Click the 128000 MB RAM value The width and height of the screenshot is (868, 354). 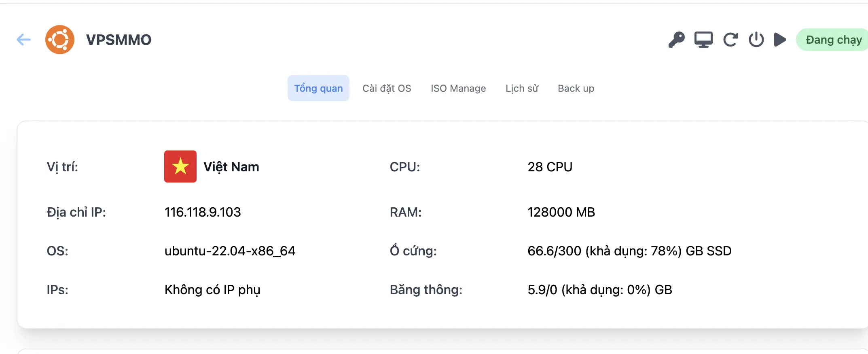[x=561, y=212]
